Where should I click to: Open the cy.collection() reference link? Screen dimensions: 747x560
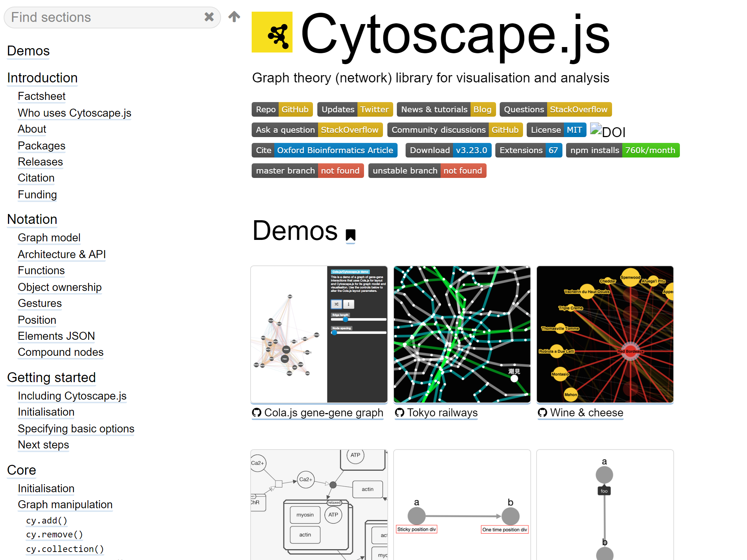pos(65,549)
